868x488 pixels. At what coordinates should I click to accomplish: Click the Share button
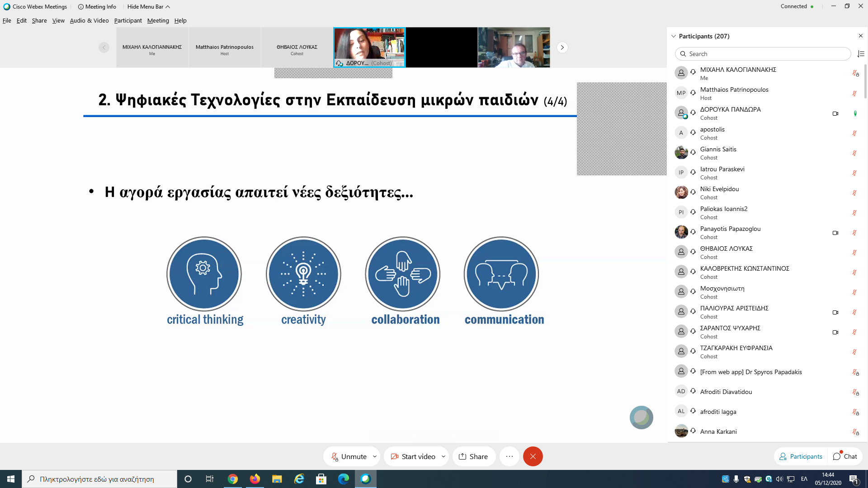click(x=473, y=456)
